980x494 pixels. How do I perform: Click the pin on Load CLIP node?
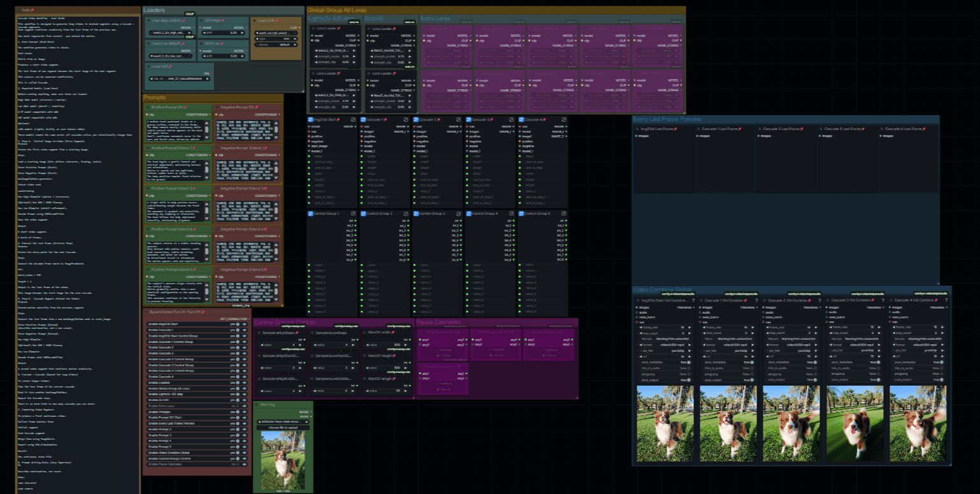(277, 20)
